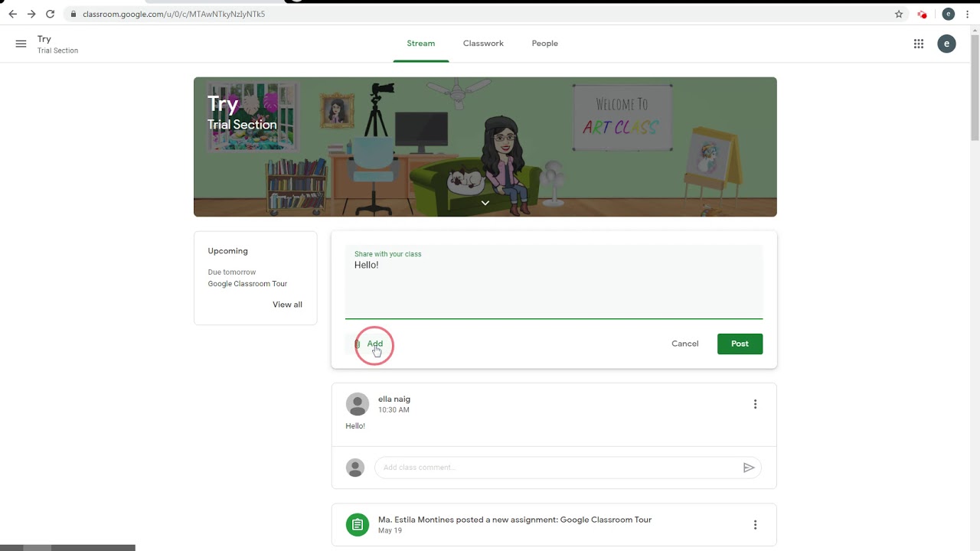Open the Google Classroom Tour upcoming item
Screen dimensions: 980x551
[x=247, y=284]
